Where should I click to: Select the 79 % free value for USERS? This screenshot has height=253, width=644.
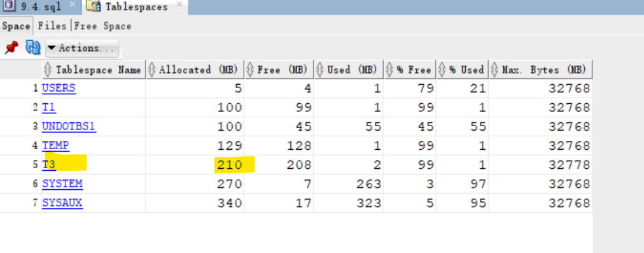(426, 89)
